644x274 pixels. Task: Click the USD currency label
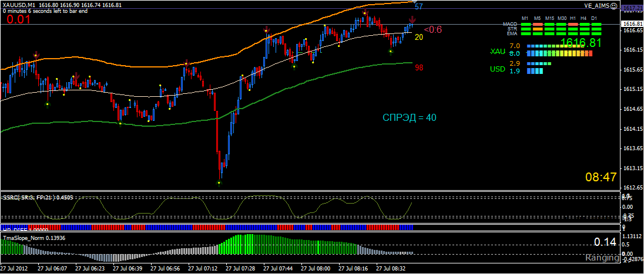click(x=497, y=69)
